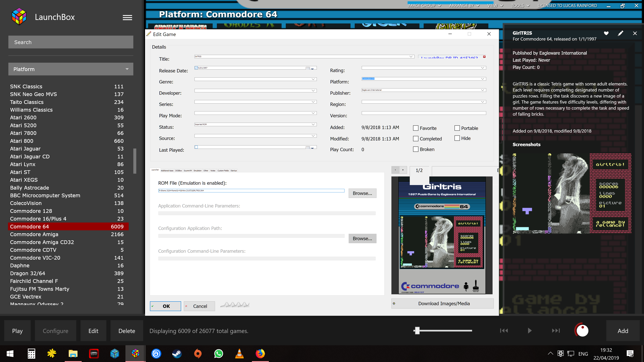This screenshot has height=362, width=644.
Task: Skip to previous music track
Action: [x=504, y=330]
